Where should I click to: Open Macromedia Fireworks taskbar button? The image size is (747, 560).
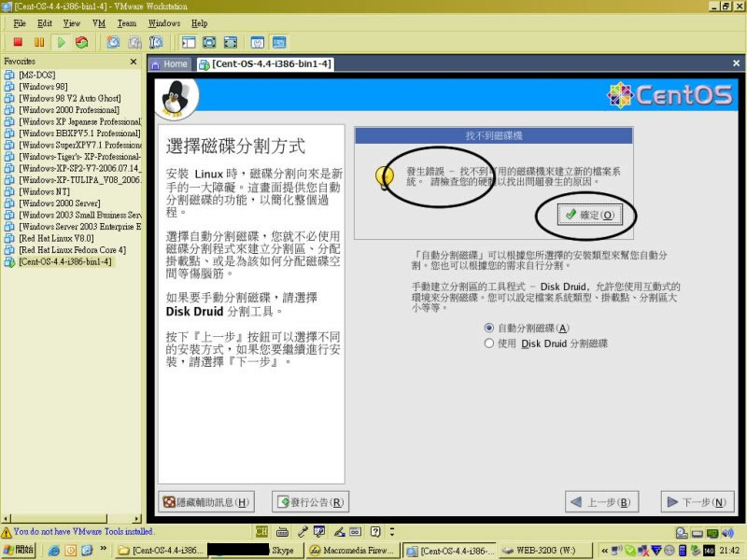click(352, 551)
